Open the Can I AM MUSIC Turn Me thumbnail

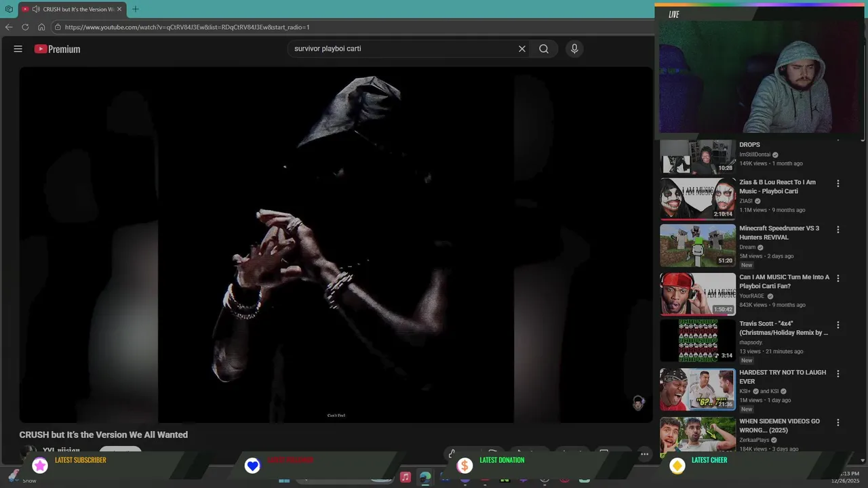tap(698, 293)
